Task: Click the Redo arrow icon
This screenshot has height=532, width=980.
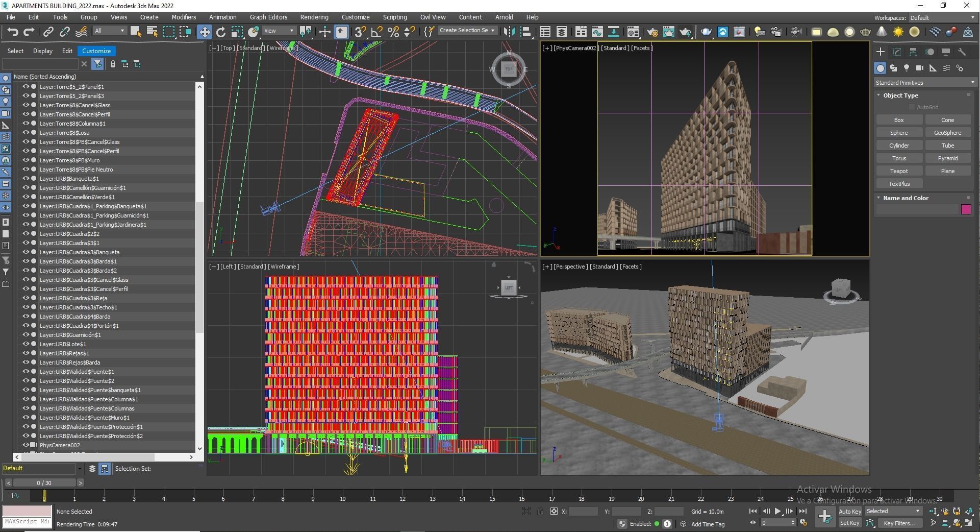Action: click(x=29, y=32)
